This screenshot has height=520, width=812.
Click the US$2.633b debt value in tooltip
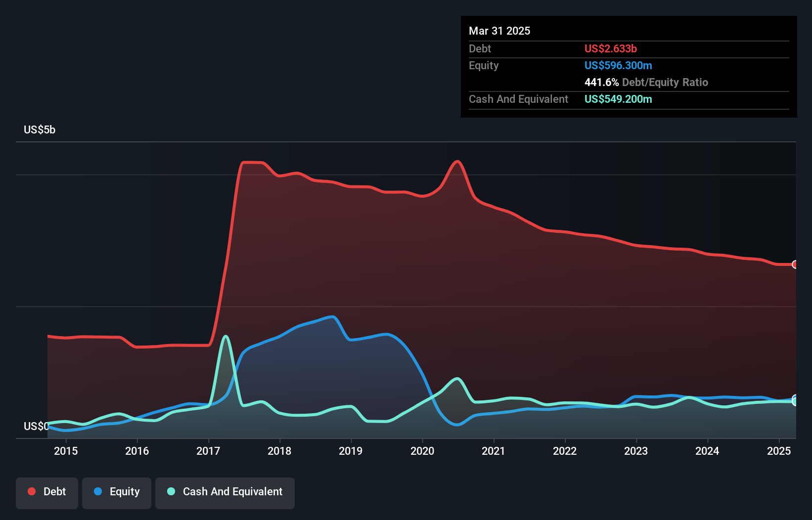click(611, 48)
